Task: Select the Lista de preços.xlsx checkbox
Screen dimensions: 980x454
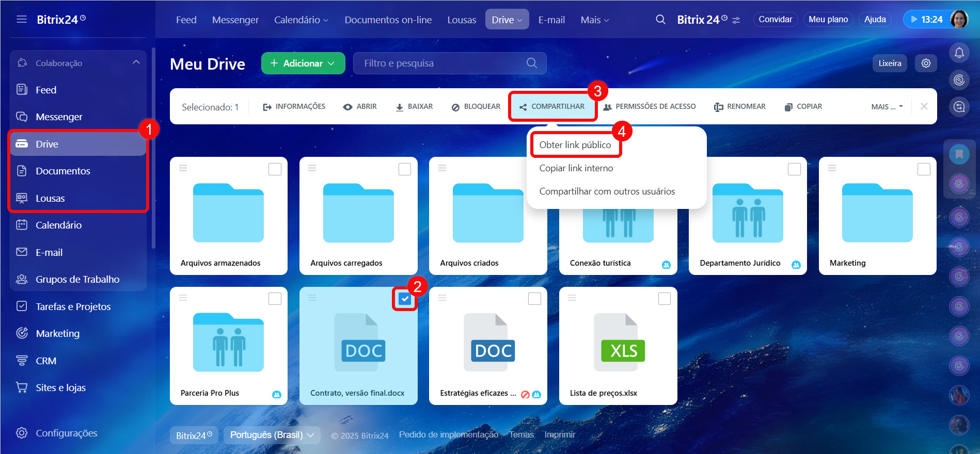Action: pyautogui.click(x=665, y=299)
